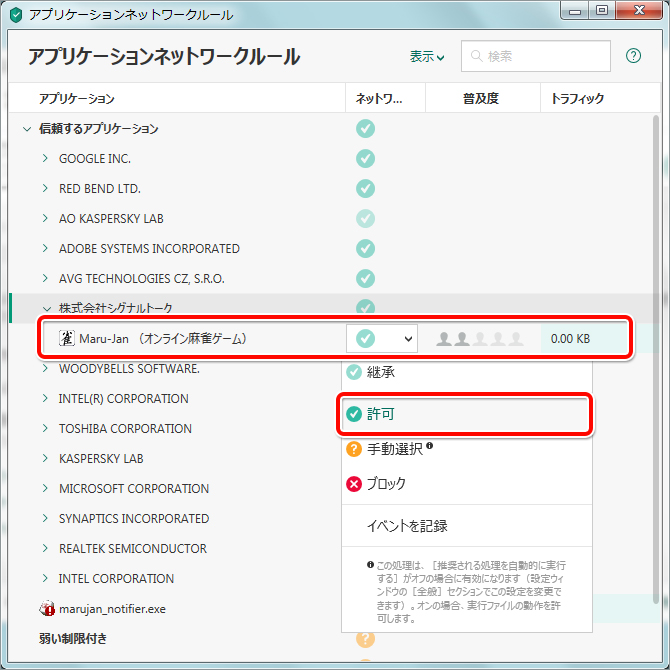
Task: Click the アプリケーション column header
Action: 177,98
